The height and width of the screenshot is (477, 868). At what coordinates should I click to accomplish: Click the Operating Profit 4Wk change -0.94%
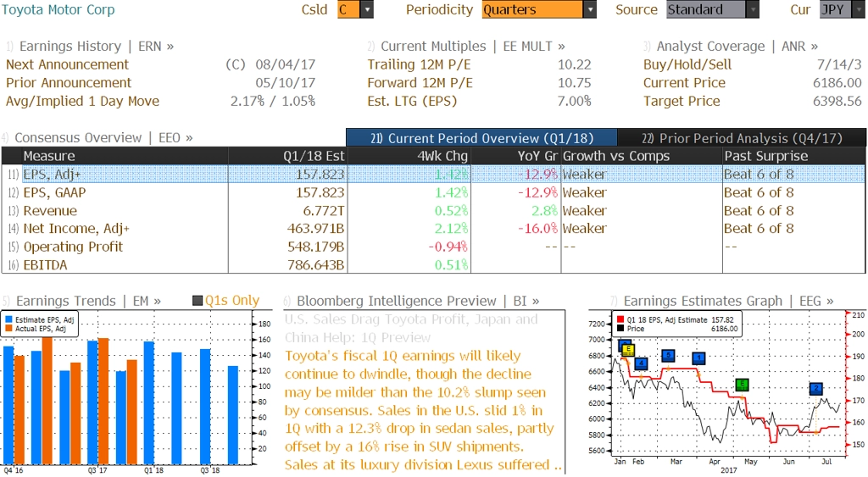(448, 247)
